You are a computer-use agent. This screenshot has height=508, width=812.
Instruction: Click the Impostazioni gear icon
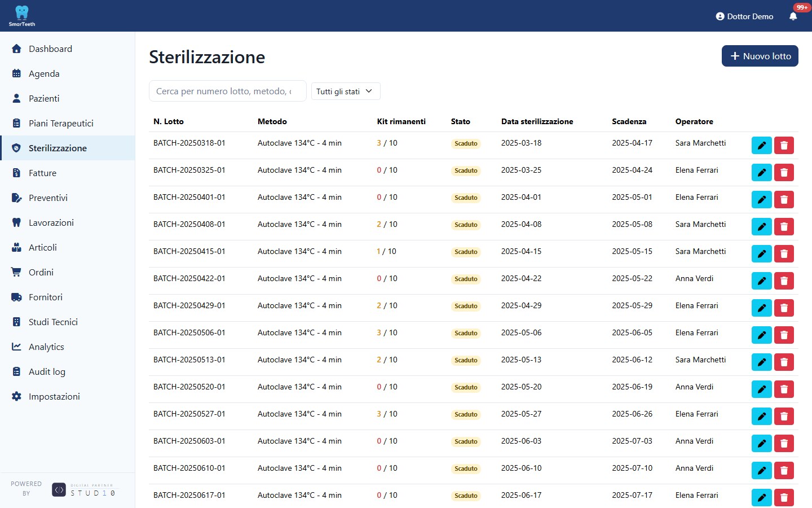(16, 396)
